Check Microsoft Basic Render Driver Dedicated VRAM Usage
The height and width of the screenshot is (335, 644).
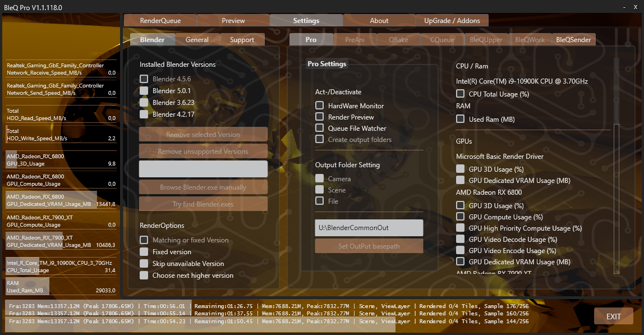461,180
